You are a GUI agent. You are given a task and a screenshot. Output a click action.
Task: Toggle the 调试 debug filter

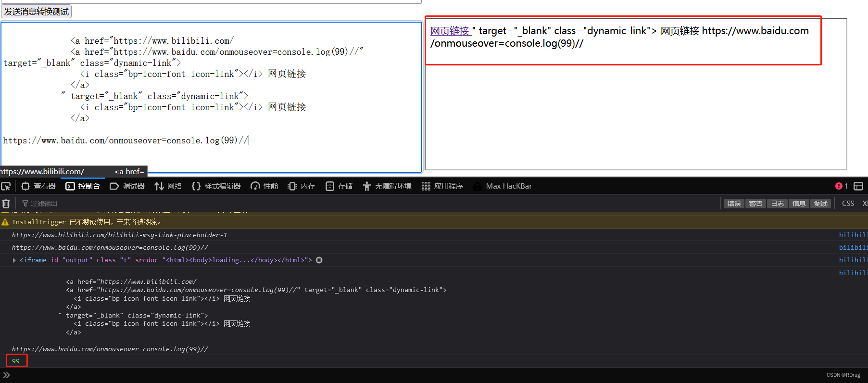820,204
